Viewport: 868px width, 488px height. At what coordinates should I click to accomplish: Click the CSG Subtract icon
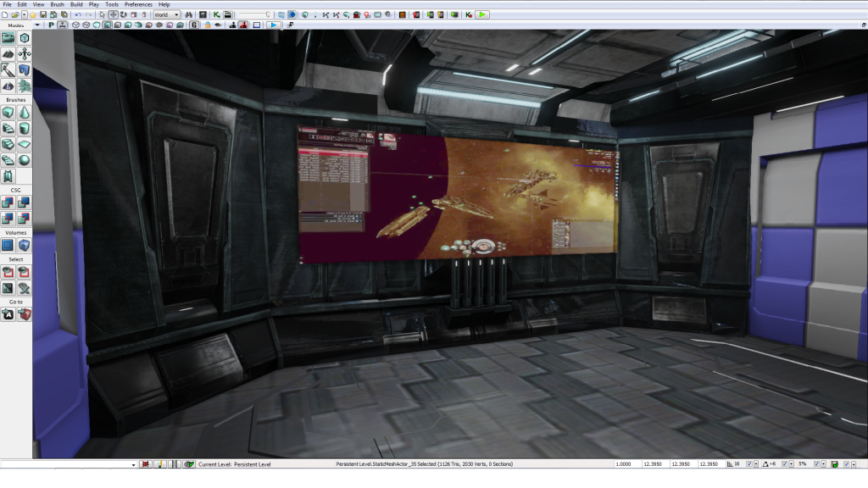pos(24,202)
